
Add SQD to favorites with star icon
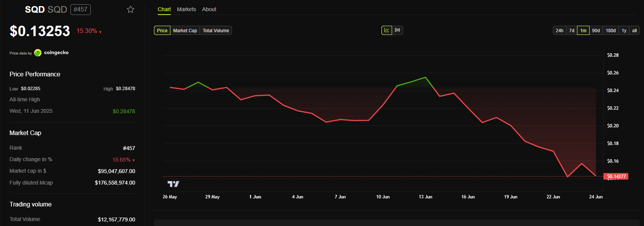[131, 10]
